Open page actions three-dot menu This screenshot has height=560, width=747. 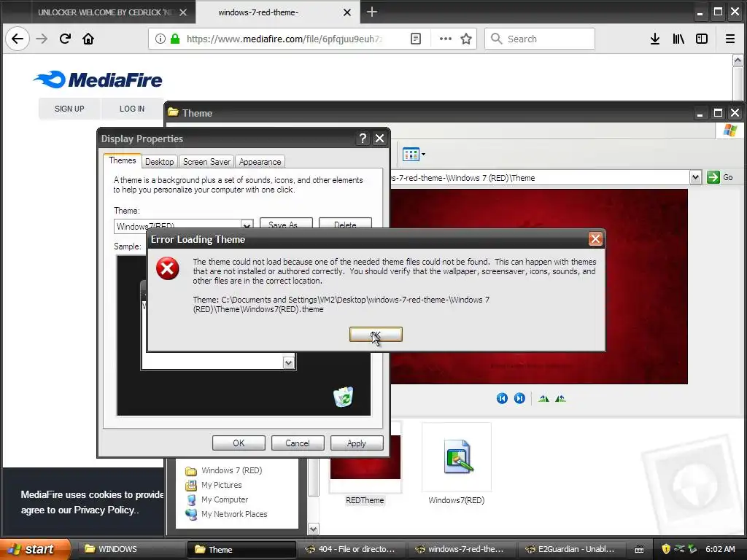pos(446,39)
